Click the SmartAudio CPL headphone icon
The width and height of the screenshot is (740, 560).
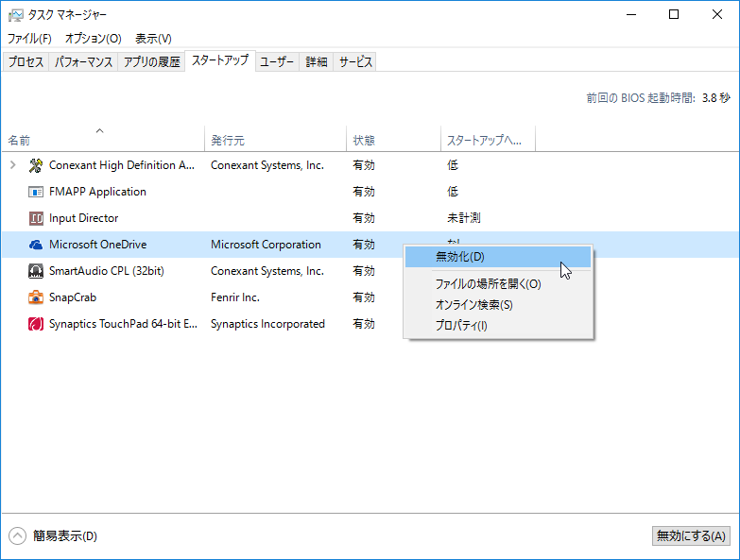pos(36,271)
